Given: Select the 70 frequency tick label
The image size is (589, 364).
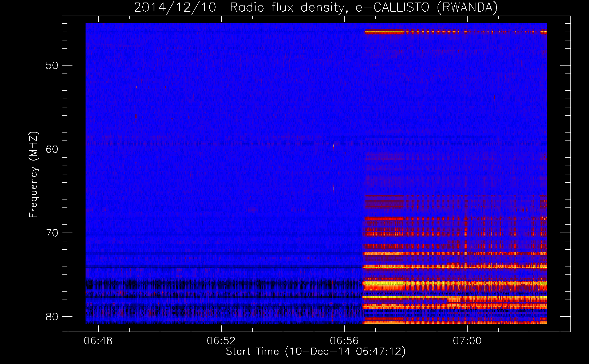Looking at the screenshot, I should click(52, 233).
